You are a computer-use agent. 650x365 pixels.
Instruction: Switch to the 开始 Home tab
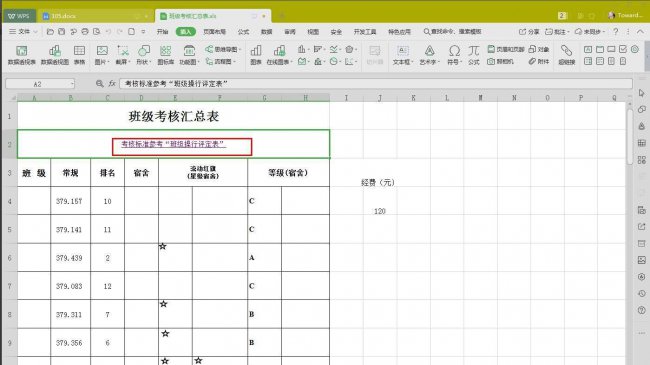(x=162, y=32)
